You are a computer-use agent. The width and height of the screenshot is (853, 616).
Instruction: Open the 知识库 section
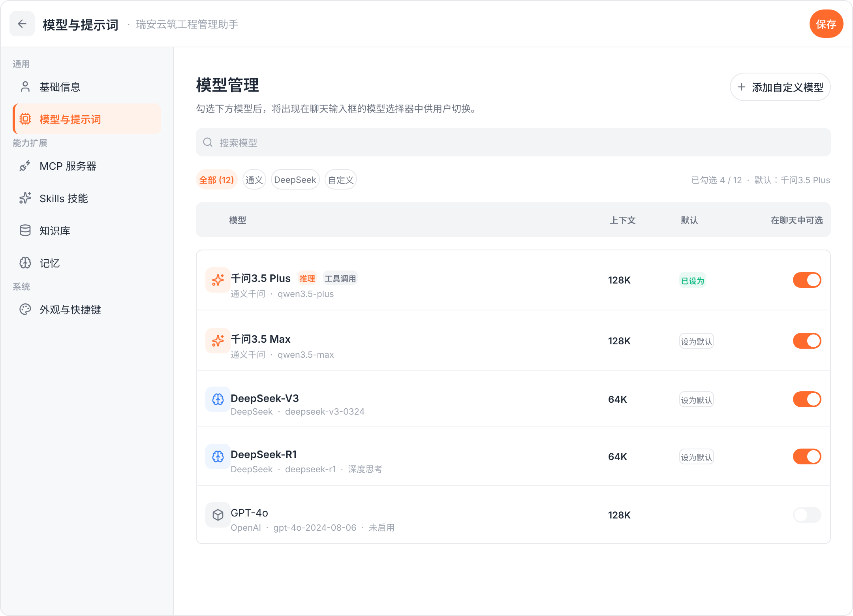tap(87, 231)
